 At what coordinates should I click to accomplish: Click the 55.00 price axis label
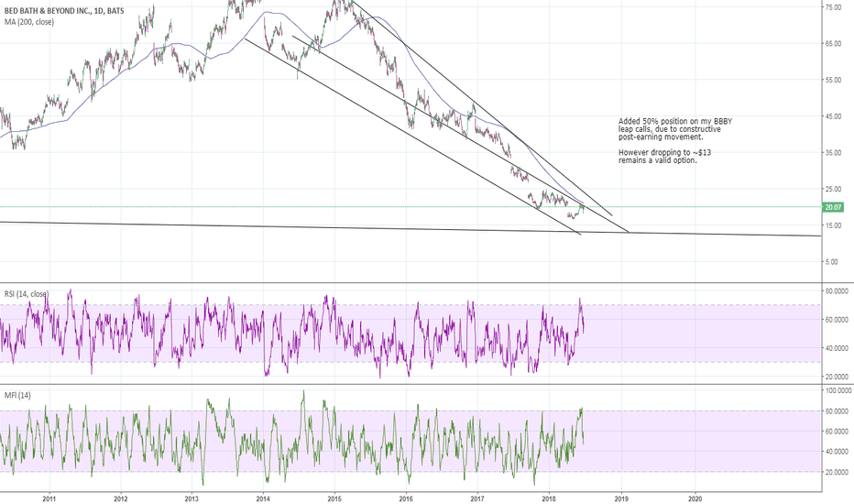click(834, 80)
